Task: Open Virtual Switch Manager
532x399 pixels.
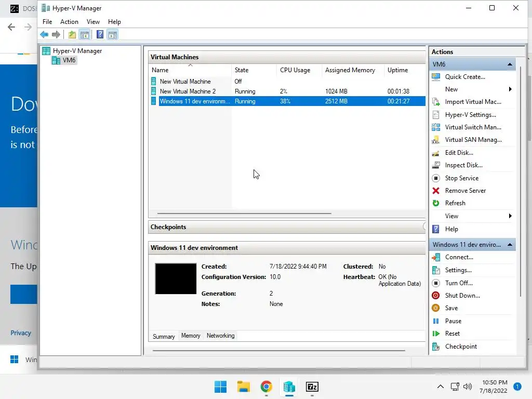Action: click(x=473, y=127)
